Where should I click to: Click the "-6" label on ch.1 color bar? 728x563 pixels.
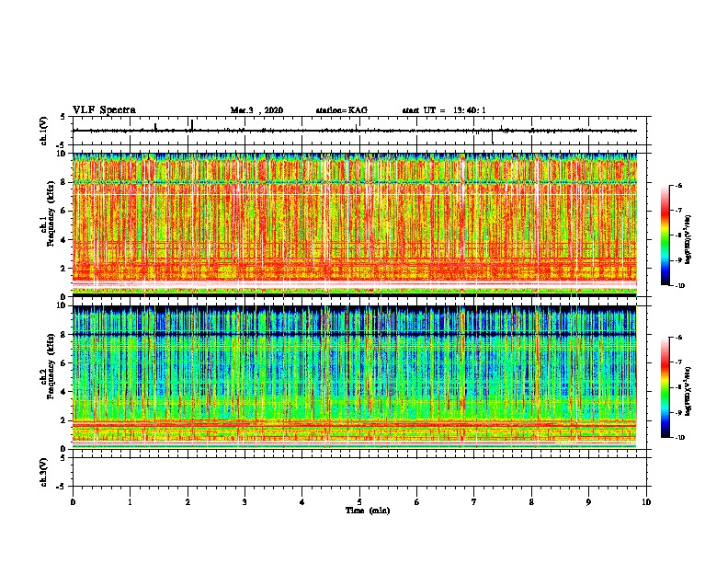[x=678, y=186]
